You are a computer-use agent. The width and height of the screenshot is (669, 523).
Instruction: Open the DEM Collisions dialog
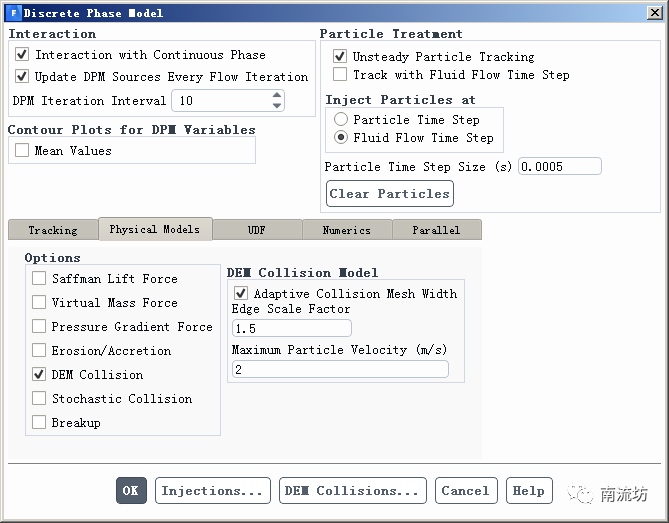click(x=352, y=491)
